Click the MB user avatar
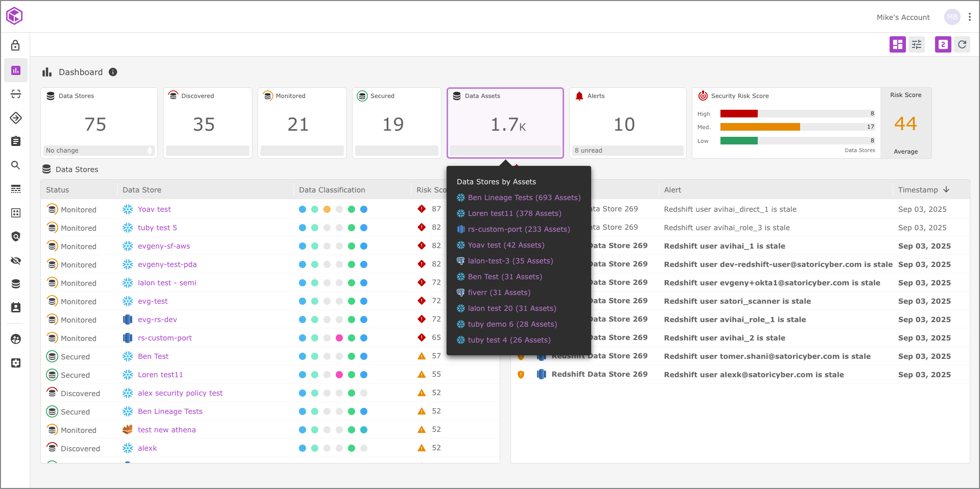980x489 pixels. pyautogui.click(x=952, y=17)
